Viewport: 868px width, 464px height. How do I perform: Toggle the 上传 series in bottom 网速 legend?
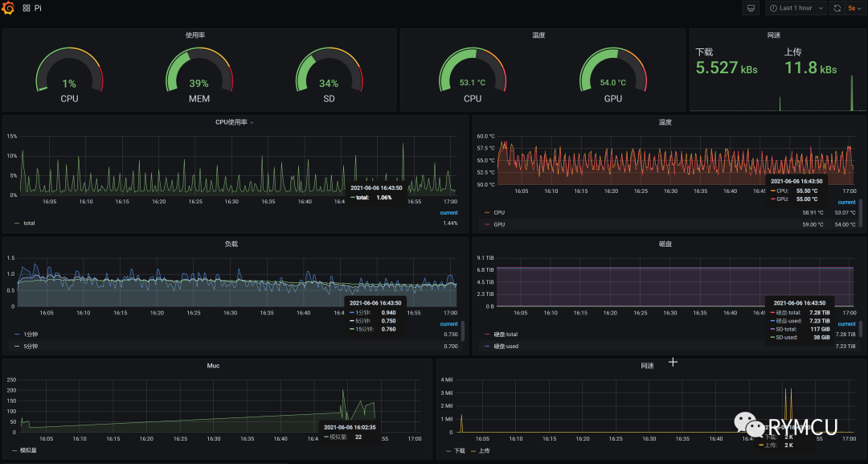(x=485, y=450)
